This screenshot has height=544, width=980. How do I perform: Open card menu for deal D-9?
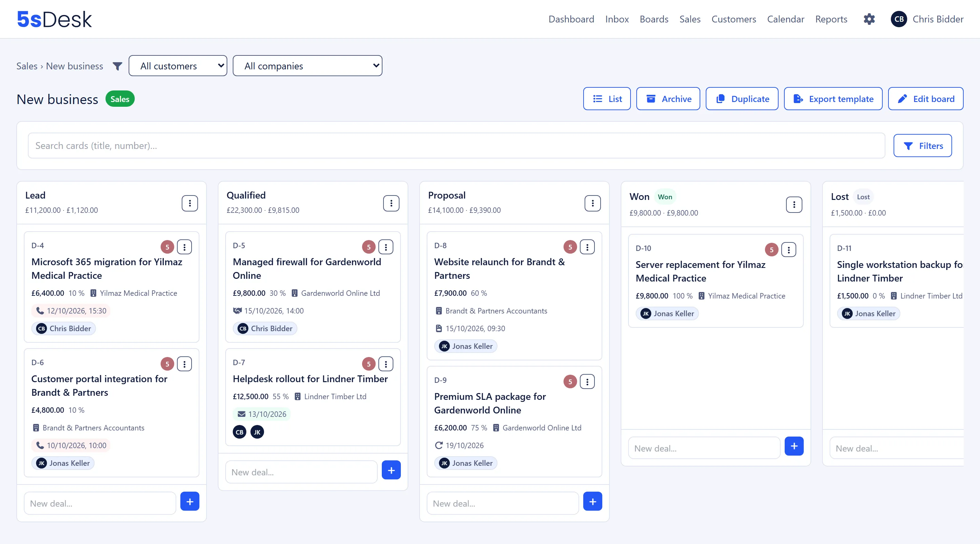click(587, 381)
